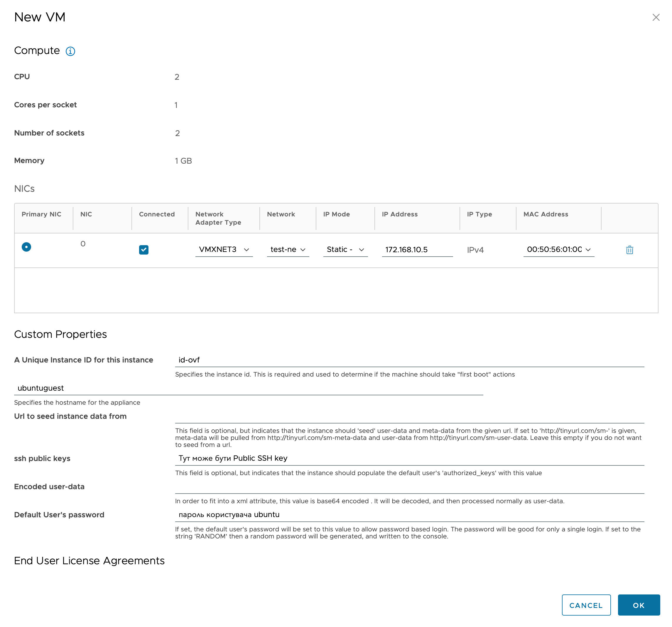Click the Unique Instance ID field

410,360
